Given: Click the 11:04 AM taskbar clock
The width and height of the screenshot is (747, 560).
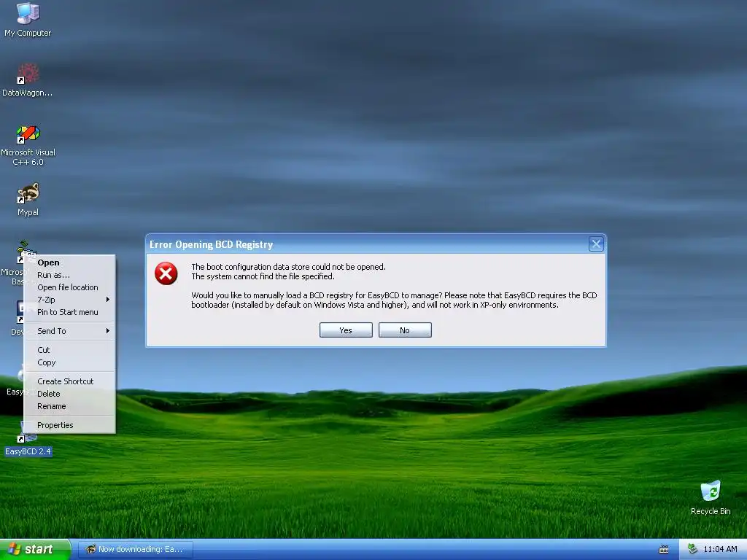Looking at the screenshot, I should point(720,549).
